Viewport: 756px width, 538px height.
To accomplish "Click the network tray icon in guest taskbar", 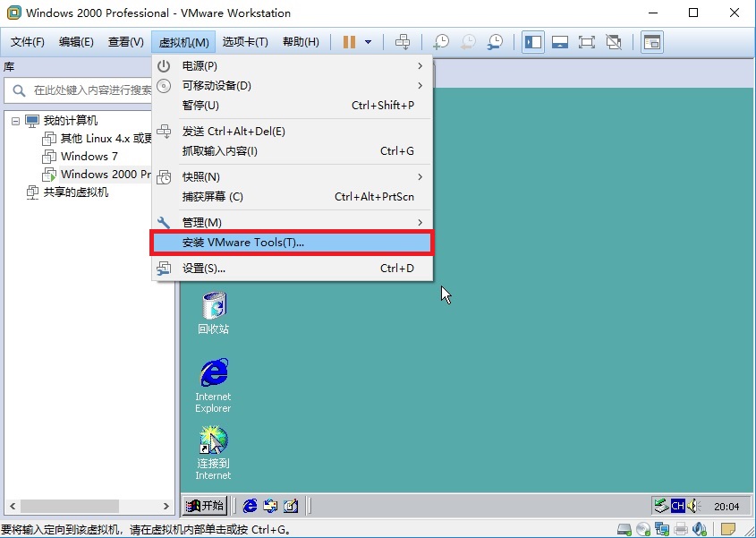I will tap(661, 506).
